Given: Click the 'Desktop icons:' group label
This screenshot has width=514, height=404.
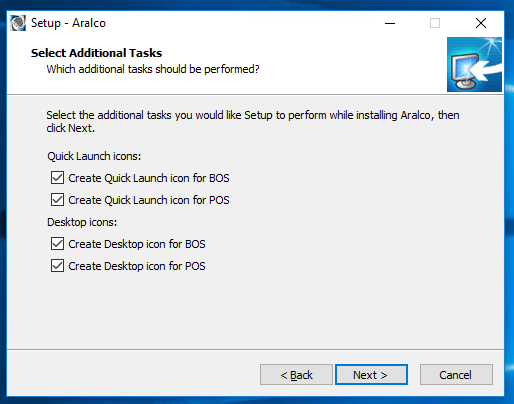Looking at the screenshot, I should click(82, 222).
